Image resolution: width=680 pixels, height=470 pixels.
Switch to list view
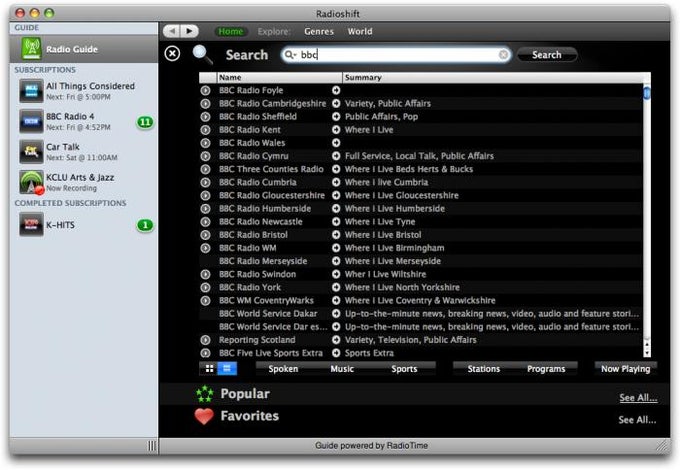(x=227, y=369)
